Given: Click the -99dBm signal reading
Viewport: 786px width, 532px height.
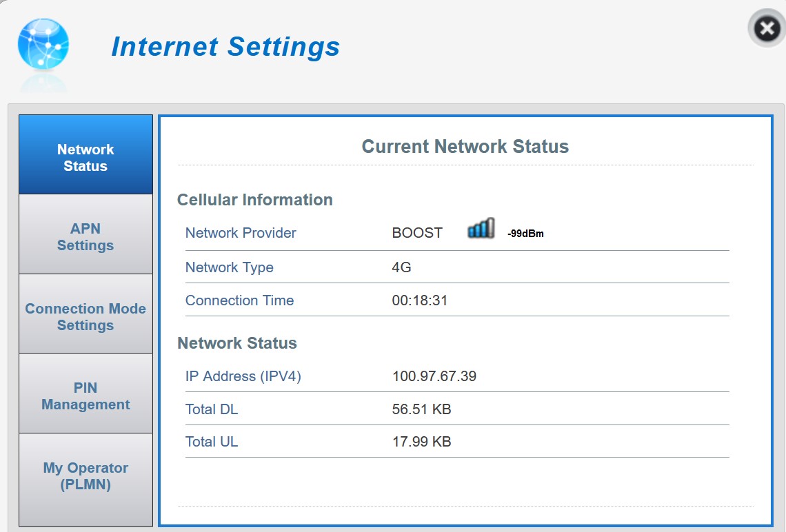Looking at the screenshot, I should [525, 234].
